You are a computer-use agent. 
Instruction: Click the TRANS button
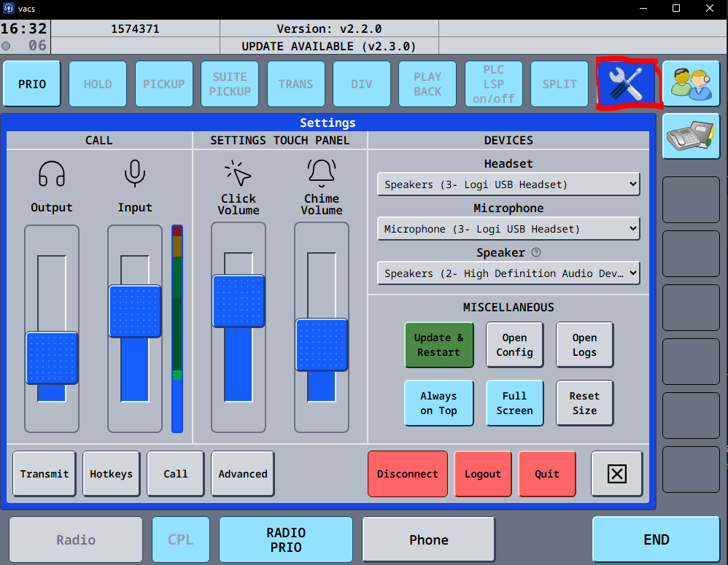295,84
